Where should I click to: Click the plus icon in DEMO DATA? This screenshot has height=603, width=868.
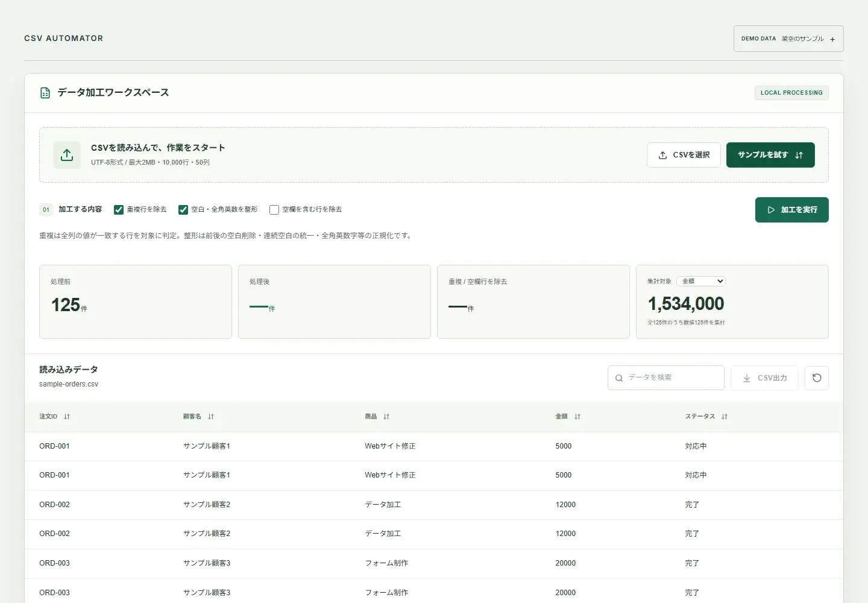click(x=832, y=39)
